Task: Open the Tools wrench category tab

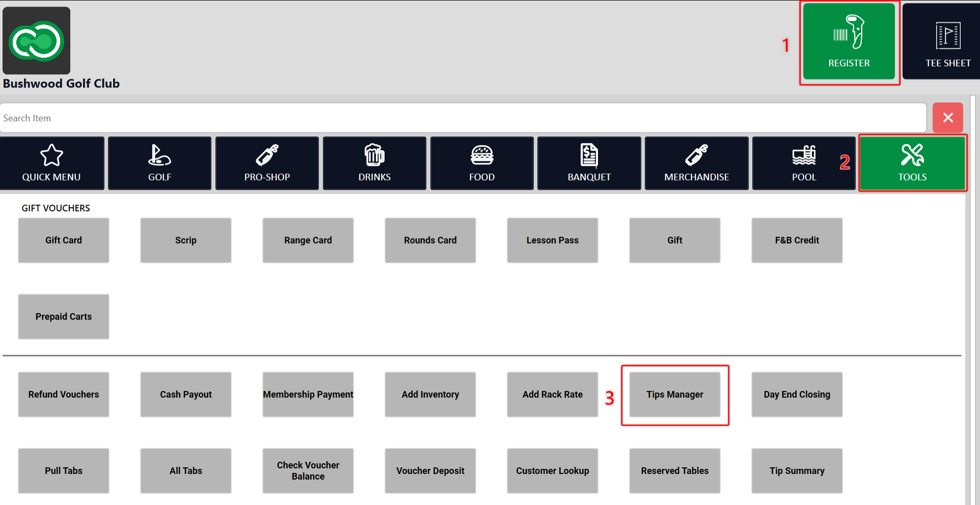Action: [912, 163]
